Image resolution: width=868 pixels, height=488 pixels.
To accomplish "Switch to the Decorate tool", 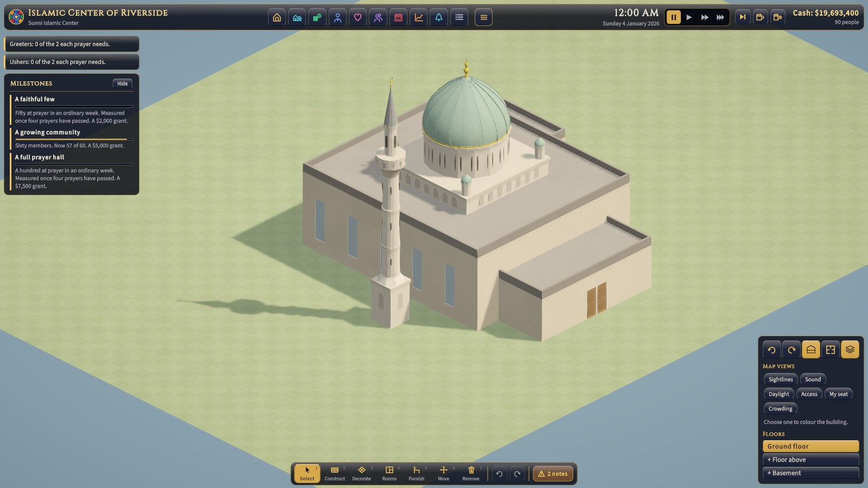I will (362, 473).
